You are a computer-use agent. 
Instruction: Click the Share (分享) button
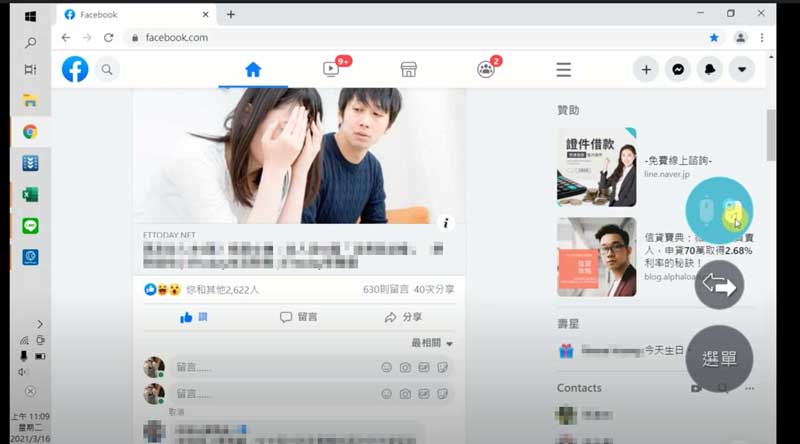pos(403,317)
